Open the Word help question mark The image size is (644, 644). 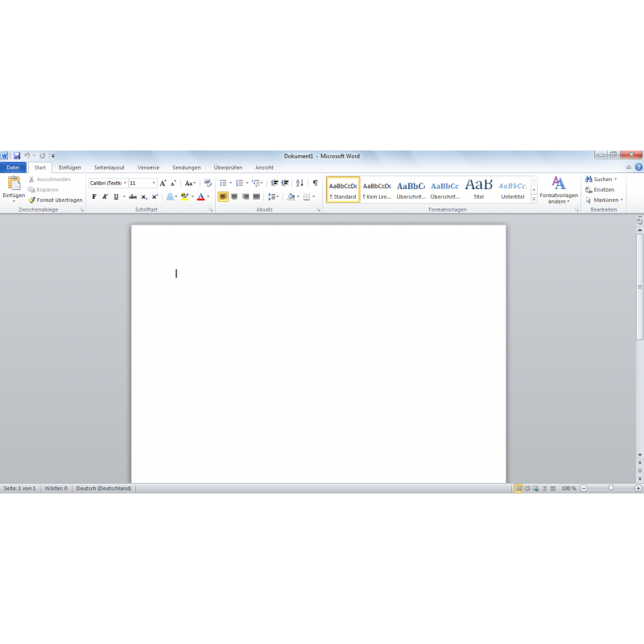pyautogui.click(x=638, y=167)
